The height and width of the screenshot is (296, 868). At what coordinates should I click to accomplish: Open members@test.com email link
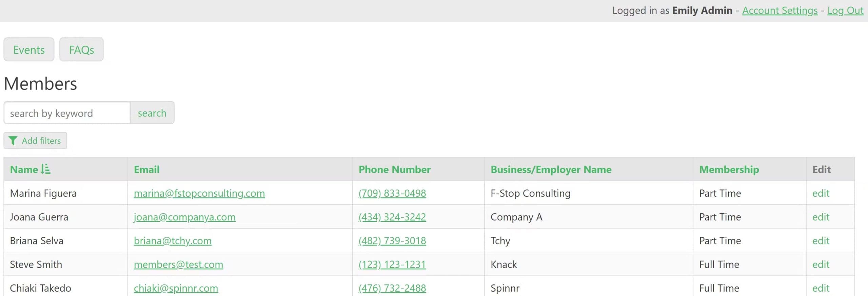coord(178,265)
